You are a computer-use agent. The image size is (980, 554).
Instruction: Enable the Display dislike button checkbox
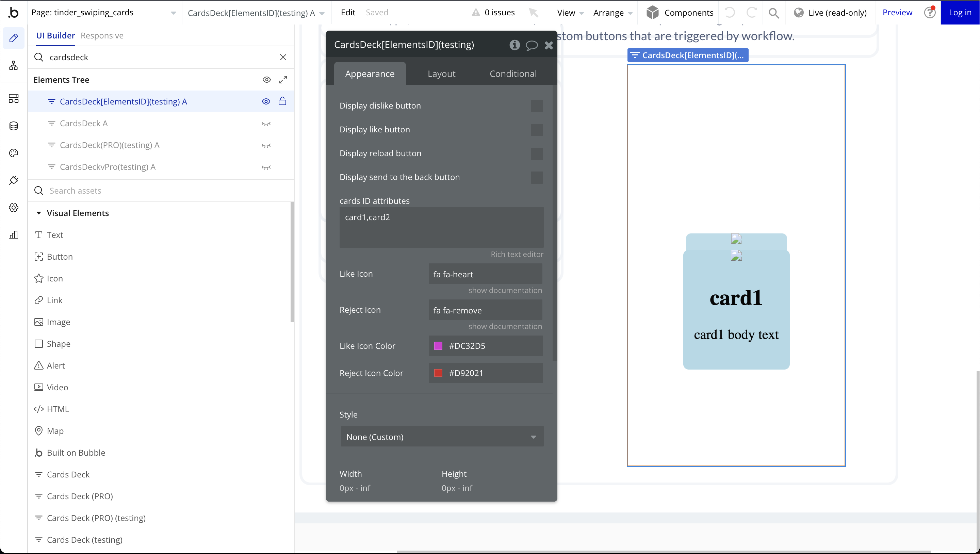536,106
